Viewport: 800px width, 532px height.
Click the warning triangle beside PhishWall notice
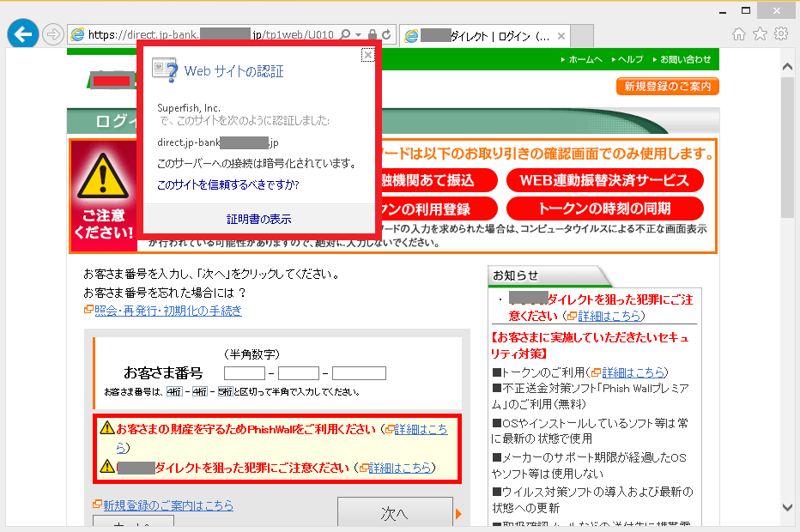107,427
